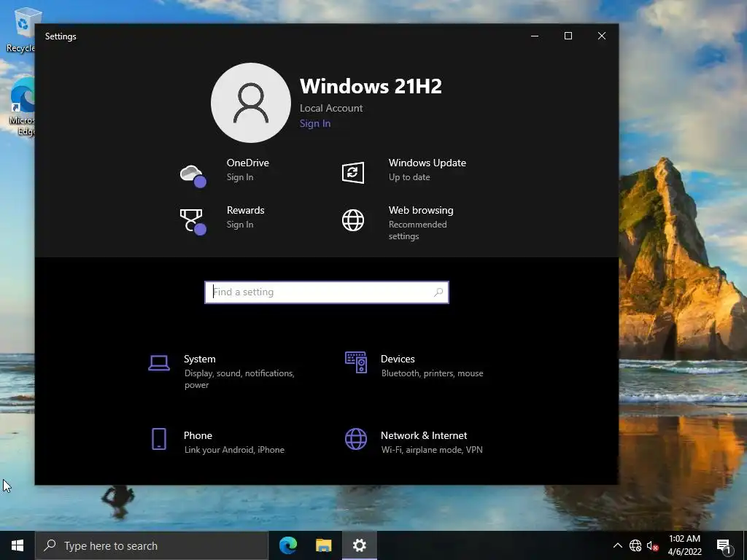The height and width of the screenshot is (560, 747).
Task: Click the Web browsing title
Action: [421, 211]
